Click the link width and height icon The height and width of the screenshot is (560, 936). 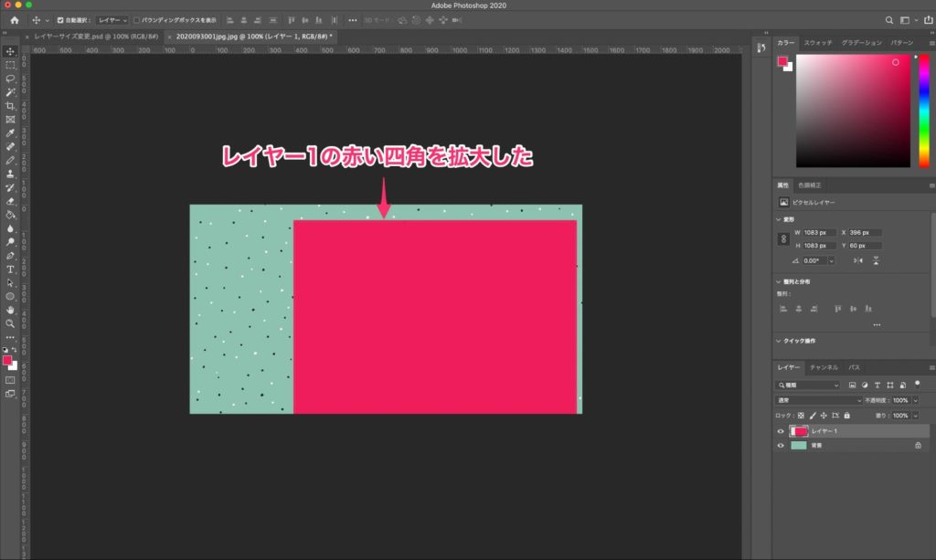click(782, 239)
